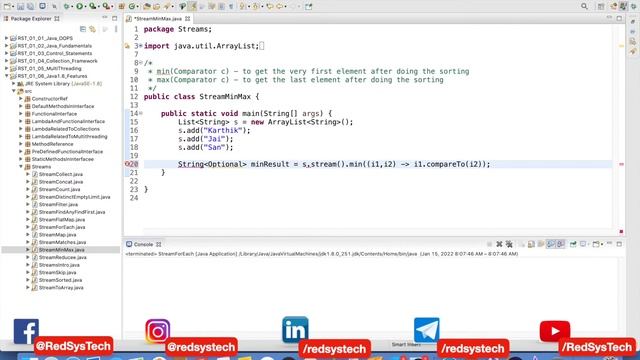The height and width of the screenshot is (360, 640).
Task: Open StreamCollect.java in explorer
Action: pyautogui.click(x=61, y=174)
